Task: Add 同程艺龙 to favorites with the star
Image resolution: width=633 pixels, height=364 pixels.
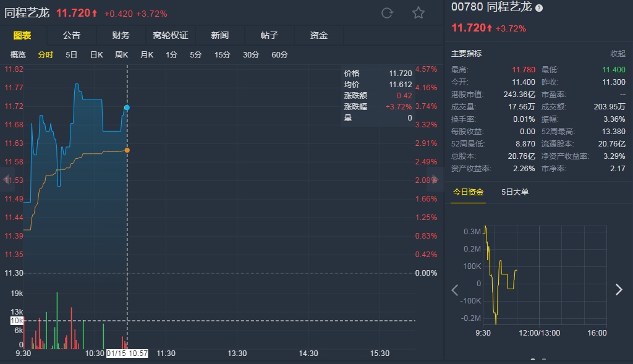Action: pos(418,13)
